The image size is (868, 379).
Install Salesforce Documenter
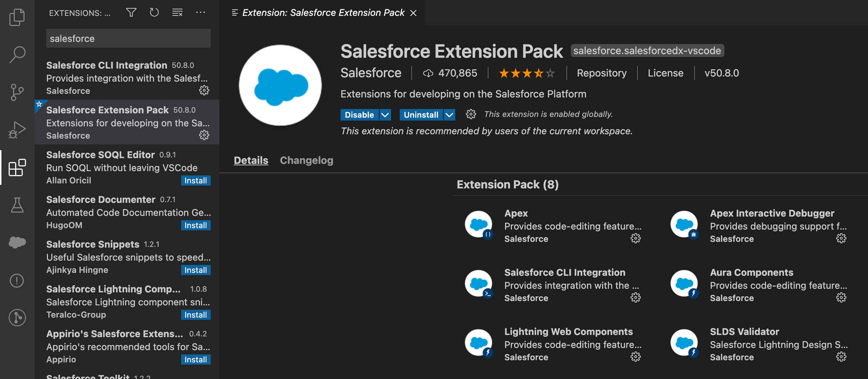(196, 225)
